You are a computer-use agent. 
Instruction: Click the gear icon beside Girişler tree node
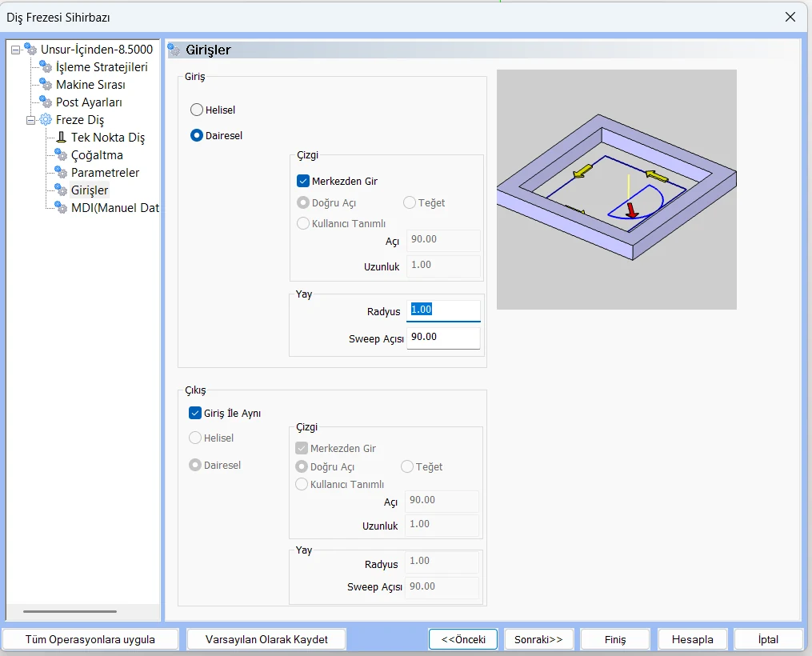pyautogui.click(x=61, y=190)
